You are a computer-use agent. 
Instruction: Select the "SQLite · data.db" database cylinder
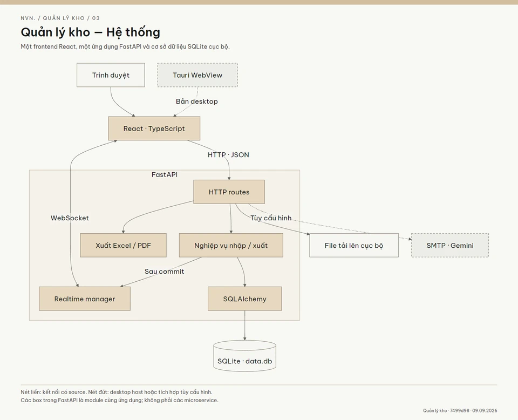click(245, 356)
